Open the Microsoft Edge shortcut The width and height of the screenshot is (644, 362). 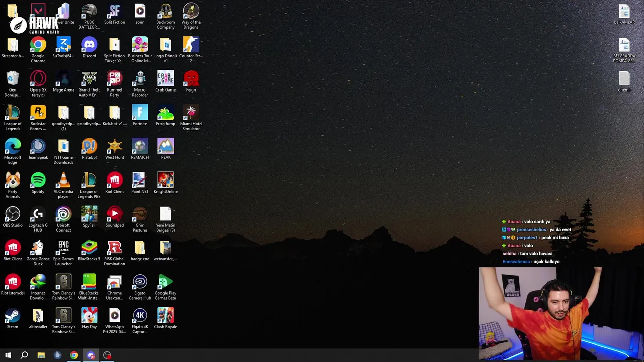point(13,147)
